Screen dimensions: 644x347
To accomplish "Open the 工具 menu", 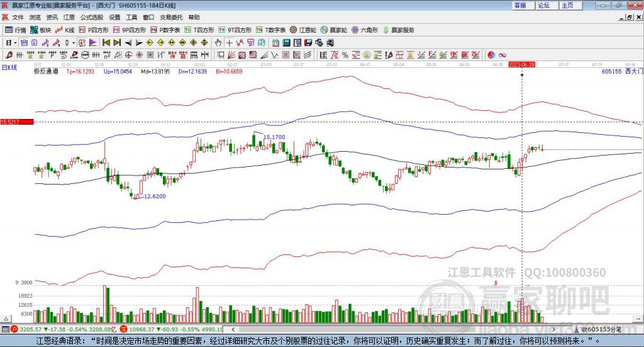I will pyautogui.click(x=131, y=17).
